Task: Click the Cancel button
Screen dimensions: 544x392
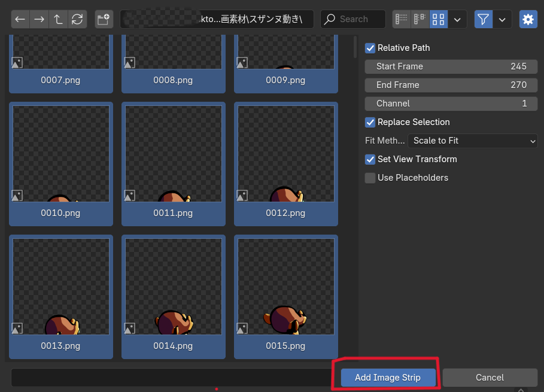Action: (490, 378)
